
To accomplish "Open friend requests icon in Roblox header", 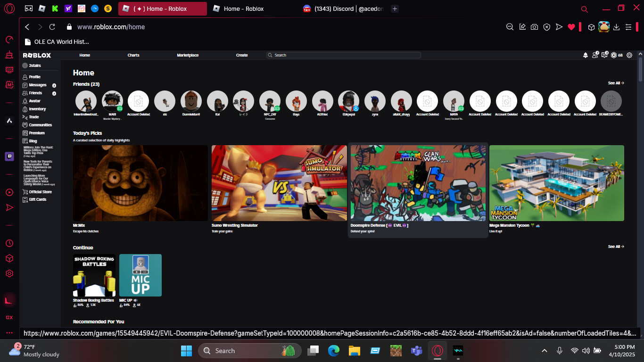I will coord(595,55).
